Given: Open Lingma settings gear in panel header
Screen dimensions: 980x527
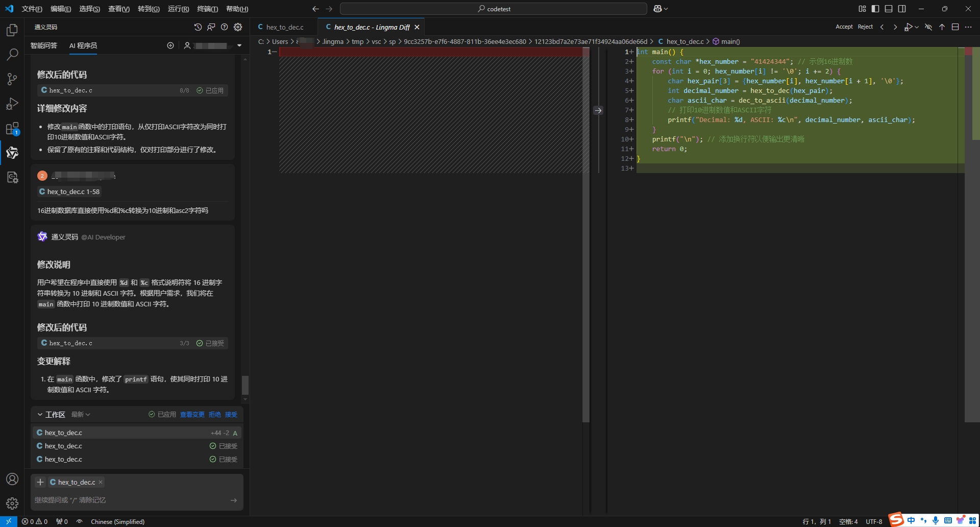Looking at the screenshot, I should (x=238, y=27).
